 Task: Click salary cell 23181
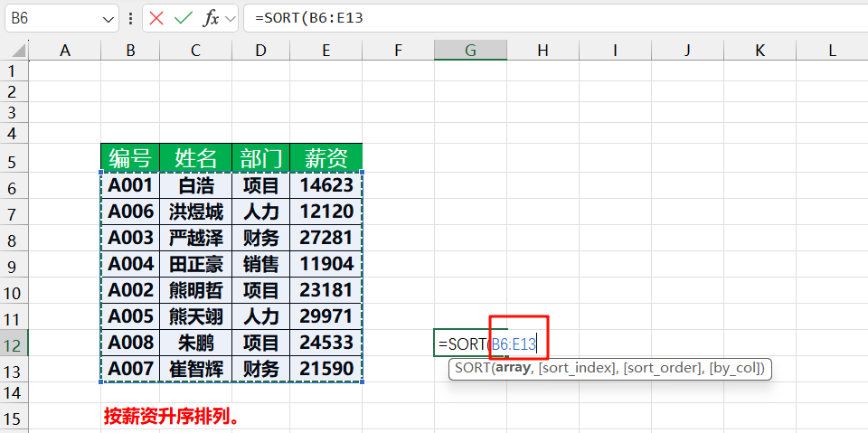[x=326, y=289]
